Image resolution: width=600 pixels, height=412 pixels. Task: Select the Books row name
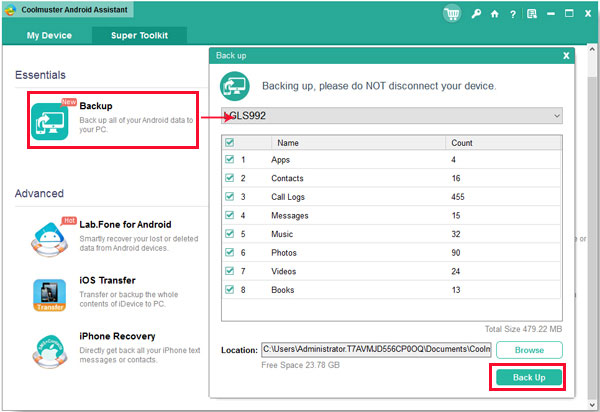pyautogui.click(x=283, y=290)
